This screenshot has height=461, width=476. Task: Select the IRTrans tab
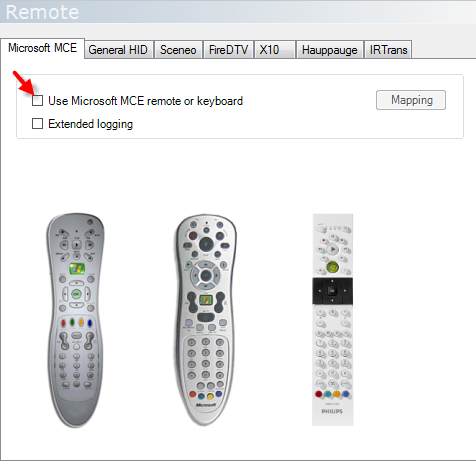[x=388, y=50]
